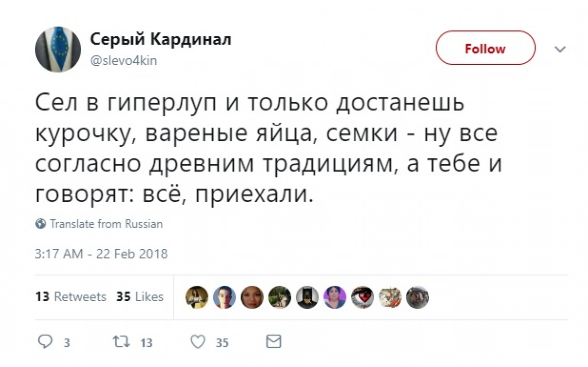Retweet using the retweet arrows icon
588x367 pixels.
pyautogui.click(x=120, y=341)
